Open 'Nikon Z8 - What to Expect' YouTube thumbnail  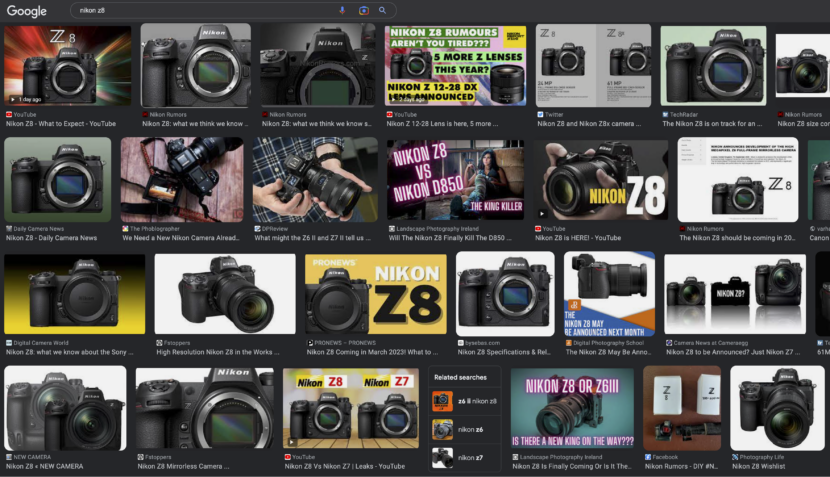point(68,65)
